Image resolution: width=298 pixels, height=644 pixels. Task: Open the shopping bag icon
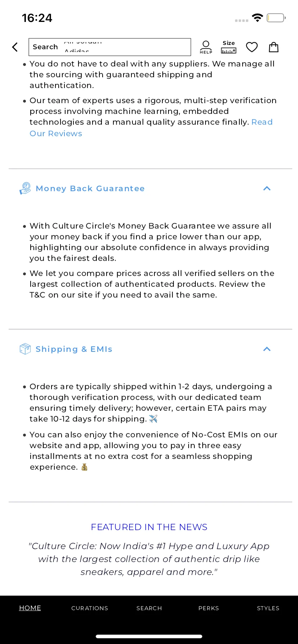(274, 47)
